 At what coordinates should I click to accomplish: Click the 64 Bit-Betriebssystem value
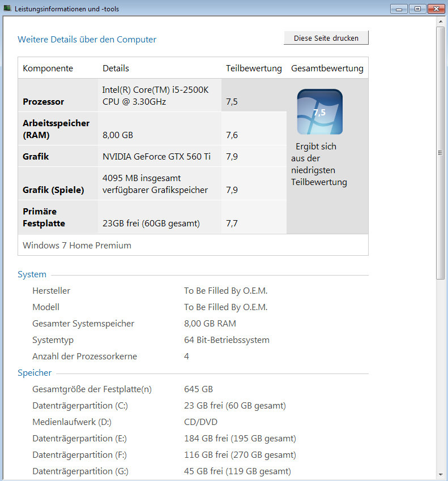click(227, 340)
